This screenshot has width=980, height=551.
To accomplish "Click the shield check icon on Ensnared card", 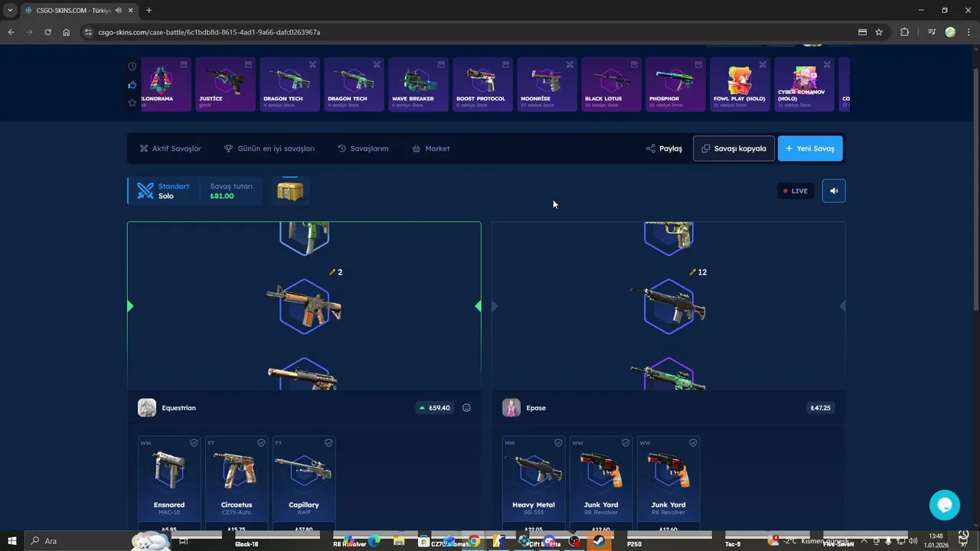I will pyautogui.click(x=194, y=443).
